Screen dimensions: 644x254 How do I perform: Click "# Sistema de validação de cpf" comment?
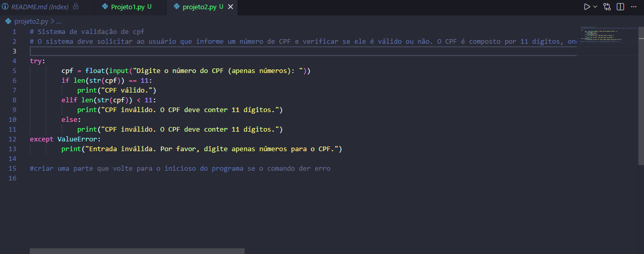[87, 32]
